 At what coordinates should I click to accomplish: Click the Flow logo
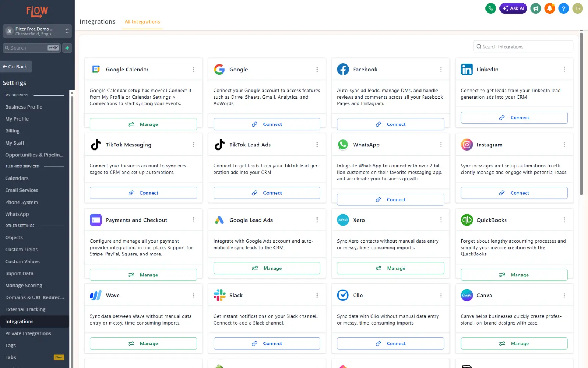coord(37,12)
